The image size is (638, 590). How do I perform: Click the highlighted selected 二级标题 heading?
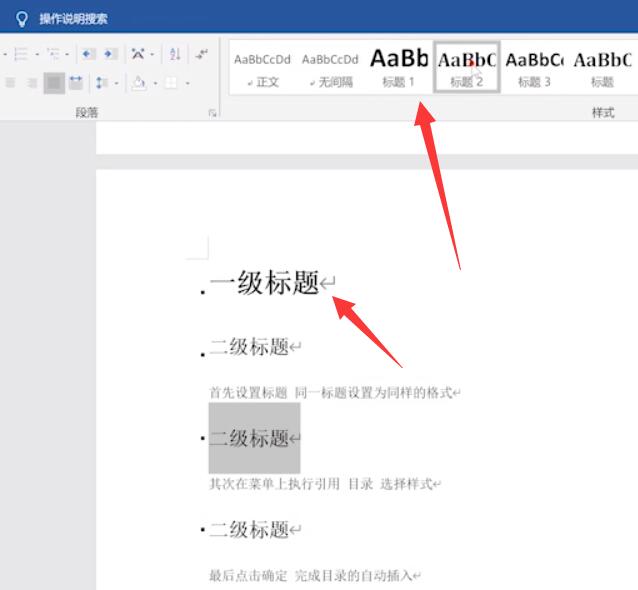tap(249, 438)
